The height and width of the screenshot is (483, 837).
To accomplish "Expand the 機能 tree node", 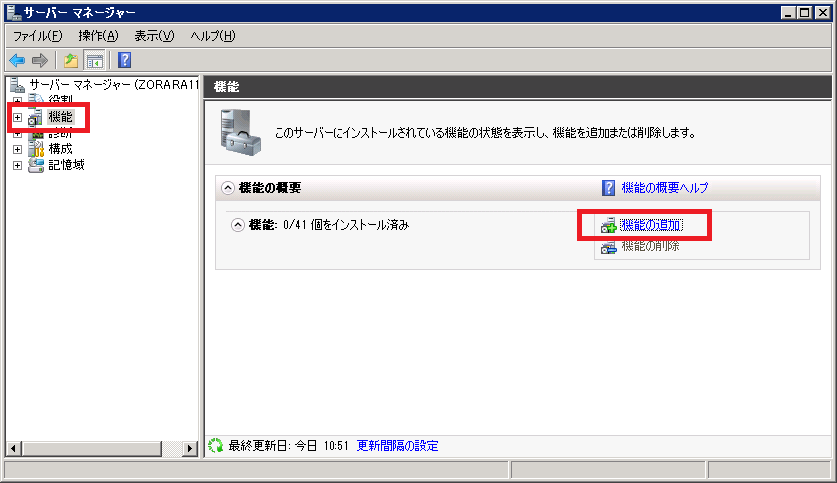I will tap(17, 118).
